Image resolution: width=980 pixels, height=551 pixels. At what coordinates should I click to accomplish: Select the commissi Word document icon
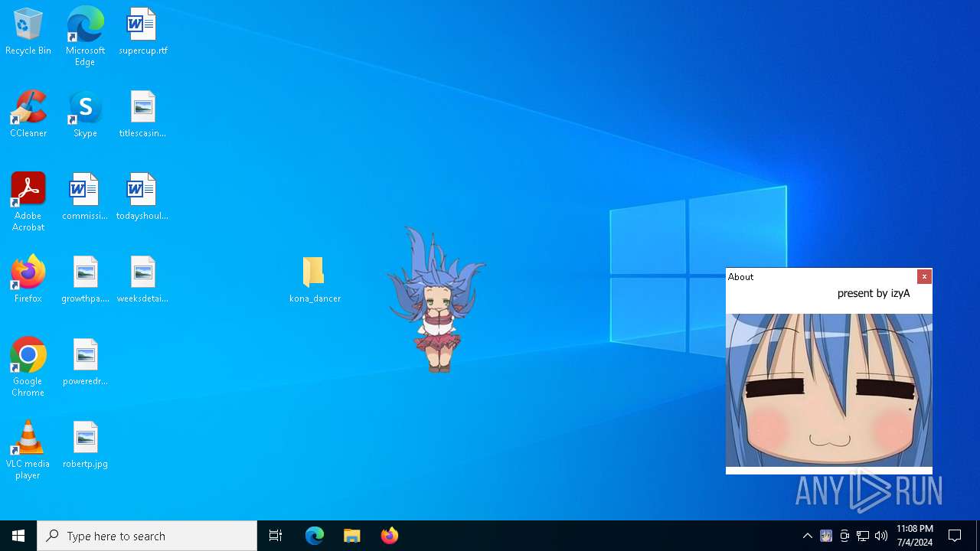click(85, 197)
